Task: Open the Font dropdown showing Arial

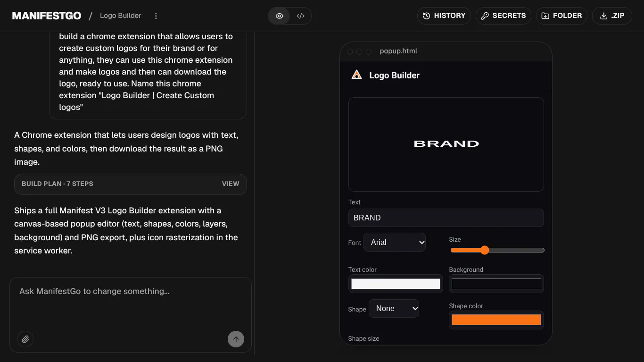Action: [395, 242]
